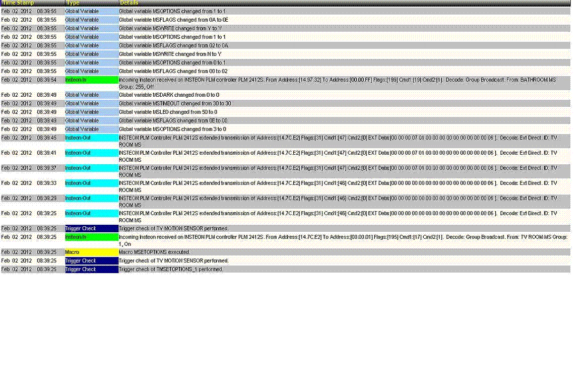Select the MSOPTIONS changed from 3 to 0 entry

[172, 129]
